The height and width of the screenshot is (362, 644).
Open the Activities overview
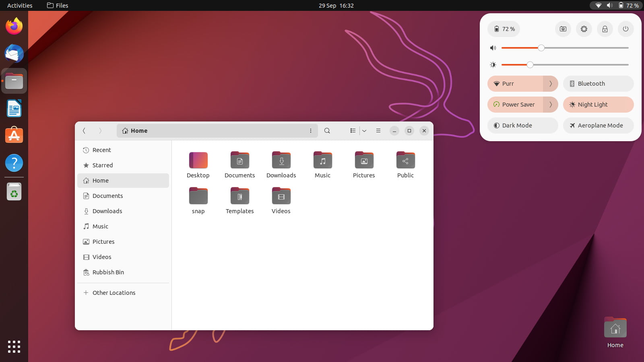point(19,5)
